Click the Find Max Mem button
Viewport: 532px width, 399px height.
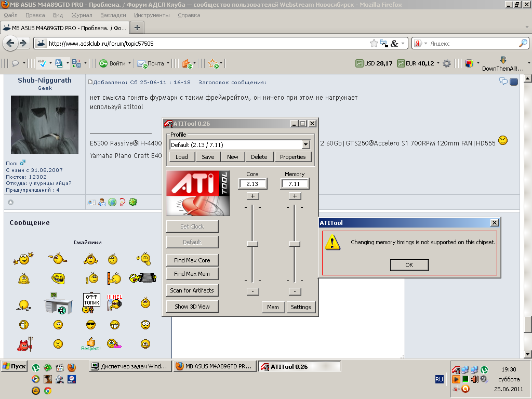[192, 274]
